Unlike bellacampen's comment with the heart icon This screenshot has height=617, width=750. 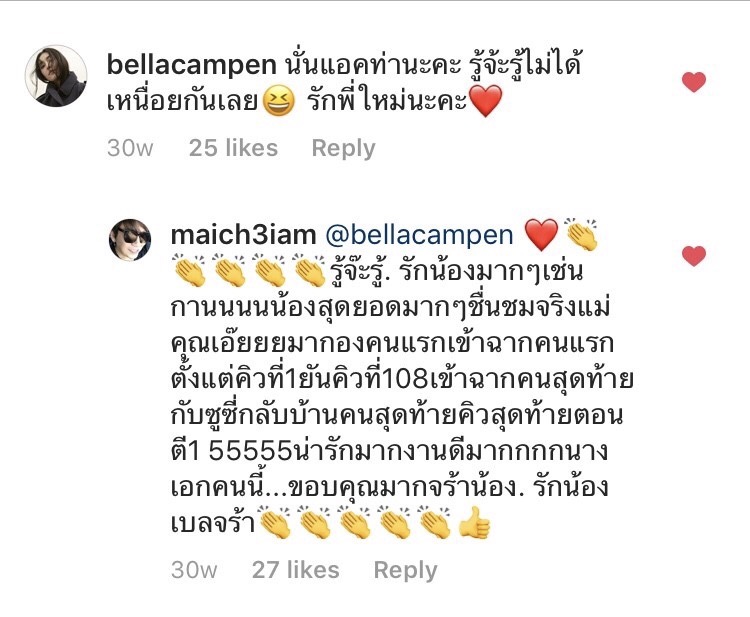pyautogui.click(x=694, y=82)
